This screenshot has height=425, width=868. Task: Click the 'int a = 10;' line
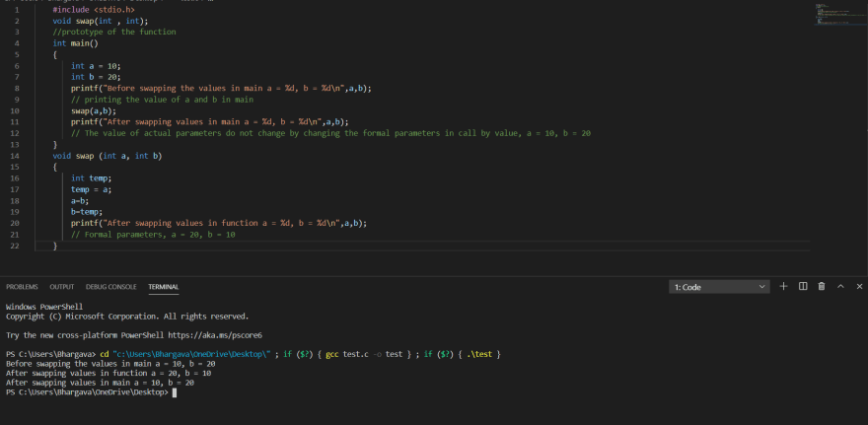coord(96,66)
